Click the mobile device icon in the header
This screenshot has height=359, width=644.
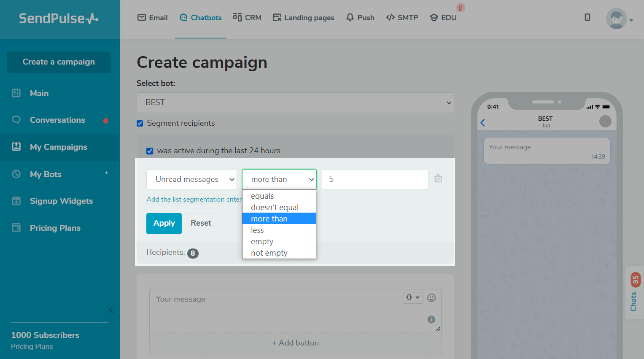tap(587, 17)
